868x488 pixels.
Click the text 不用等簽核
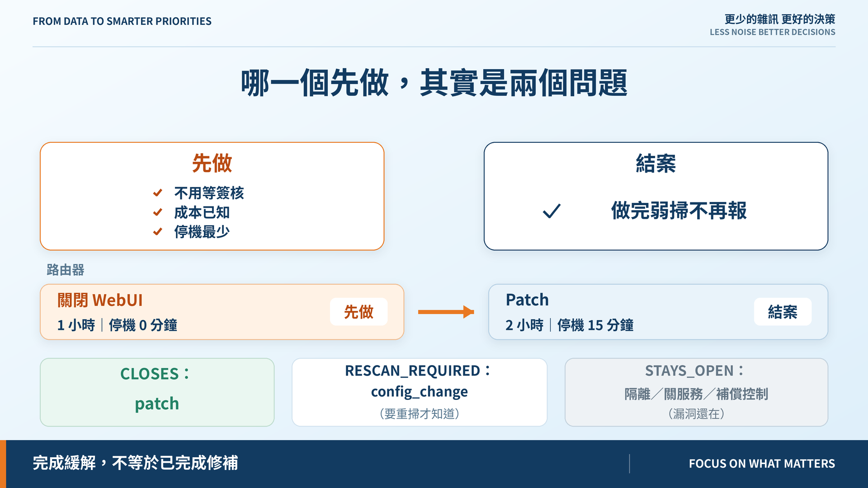tap(209, 193)
